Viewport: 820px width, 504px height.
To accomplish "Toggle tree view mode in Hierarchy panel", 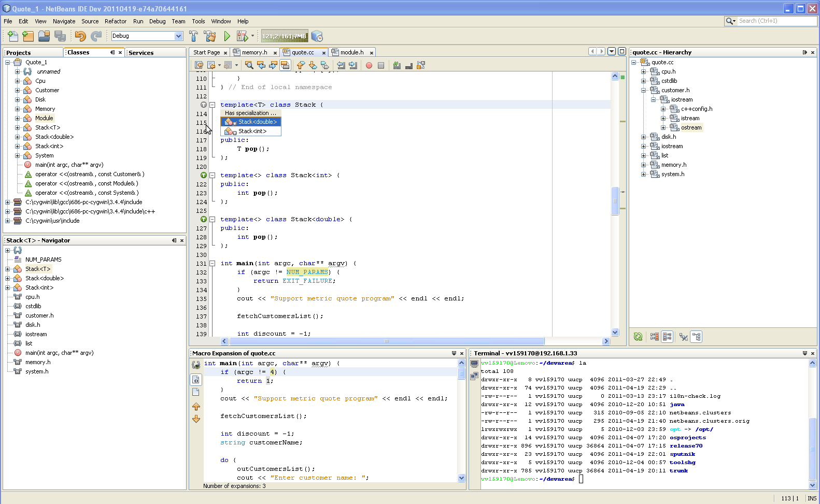I will click(x=696, y=337).
